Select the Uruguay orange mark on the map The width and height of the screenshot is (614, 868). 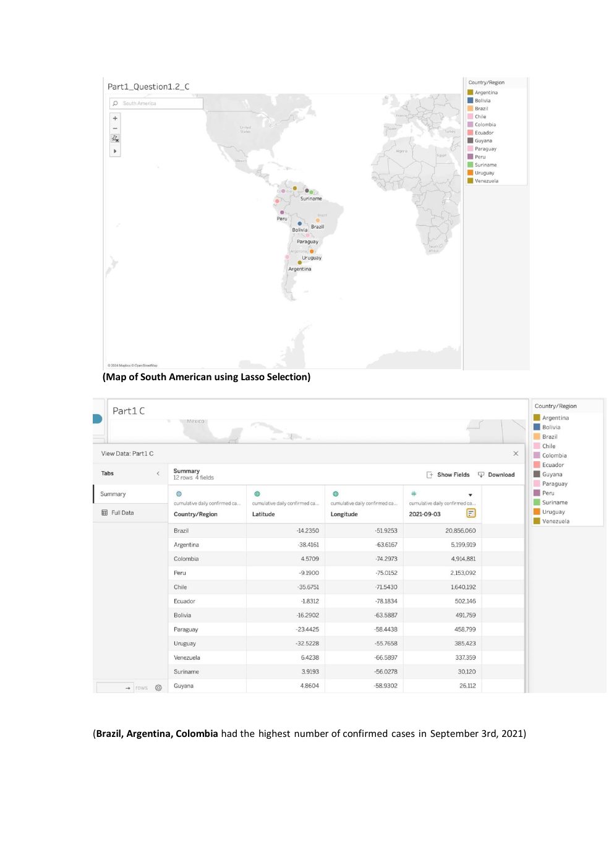312,252
